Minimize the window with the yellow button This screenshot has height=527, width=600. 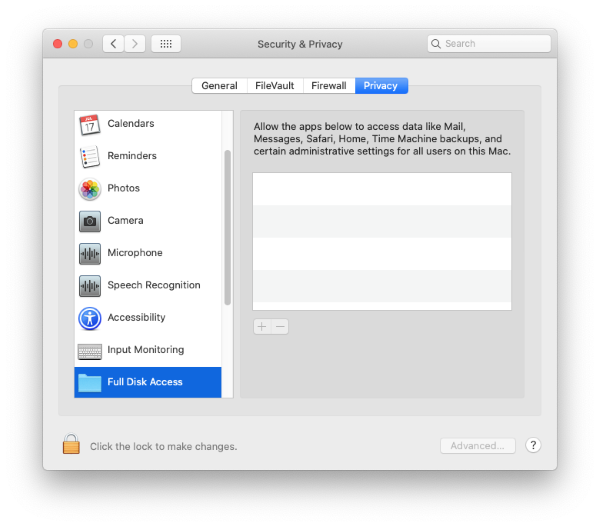tap(73, 44)
